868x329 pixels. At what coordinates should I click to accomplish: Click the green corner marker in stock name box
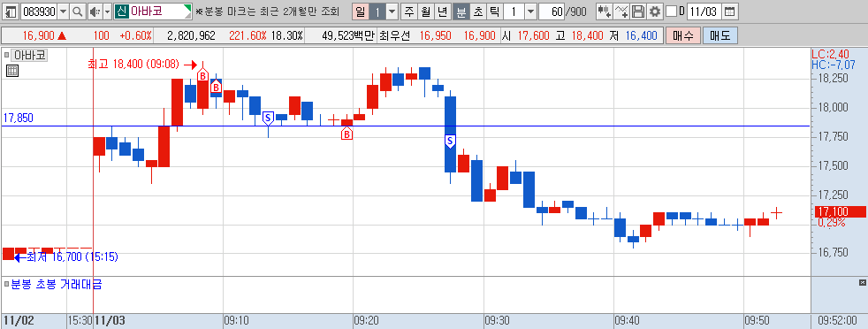[x=188, y=8]
